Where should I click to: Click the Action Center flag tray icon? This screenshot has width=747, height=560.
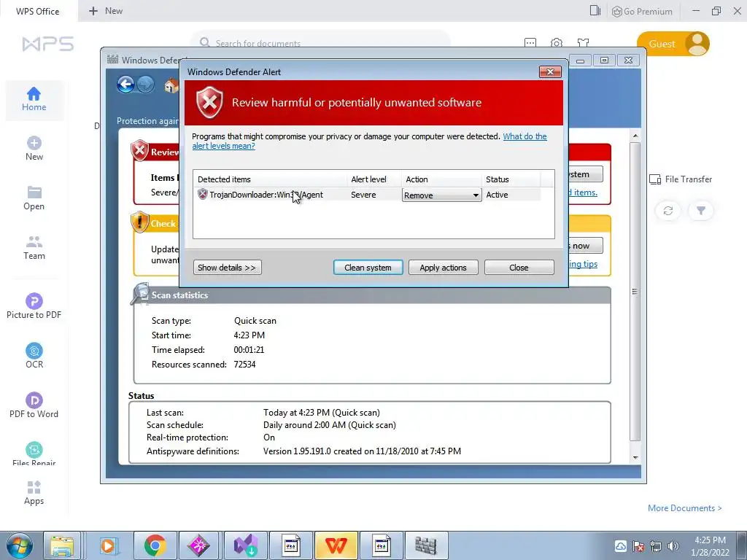click(x=638, y=546)
